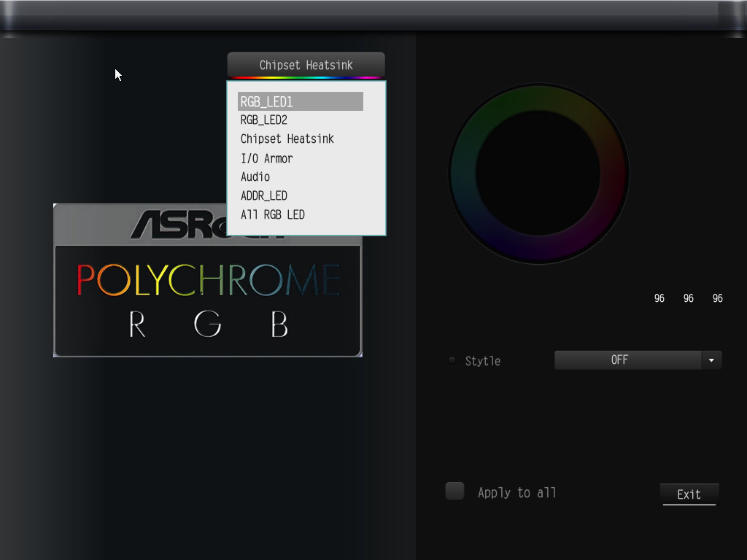Screen dimensions: 747x560
Task: Click the Style dropdown arrow
Action: 711,360
